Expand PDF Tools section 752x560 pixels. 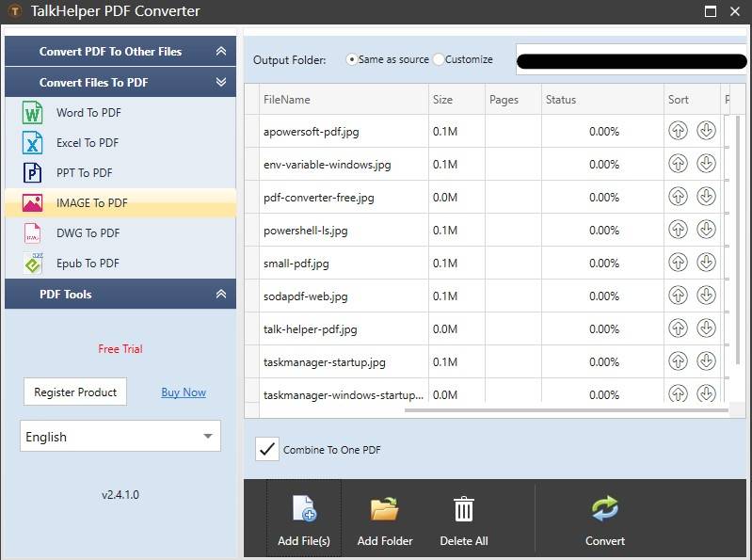pos(120,294)
